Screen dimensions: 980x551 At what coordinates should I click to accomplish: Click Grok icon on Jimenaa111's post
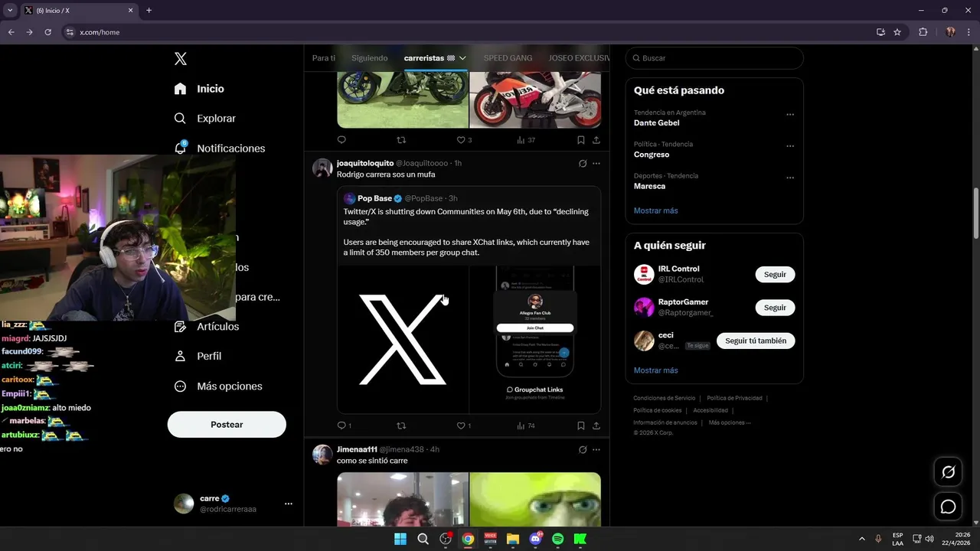[583, 449]
